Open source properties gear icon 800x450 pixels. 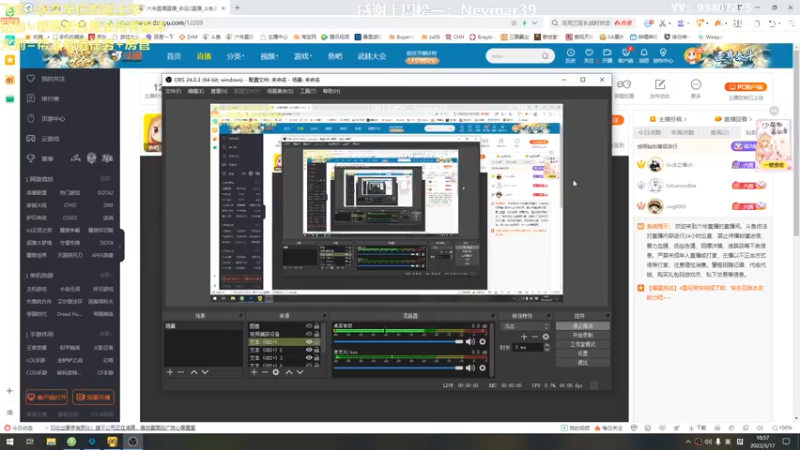(276, 372)
